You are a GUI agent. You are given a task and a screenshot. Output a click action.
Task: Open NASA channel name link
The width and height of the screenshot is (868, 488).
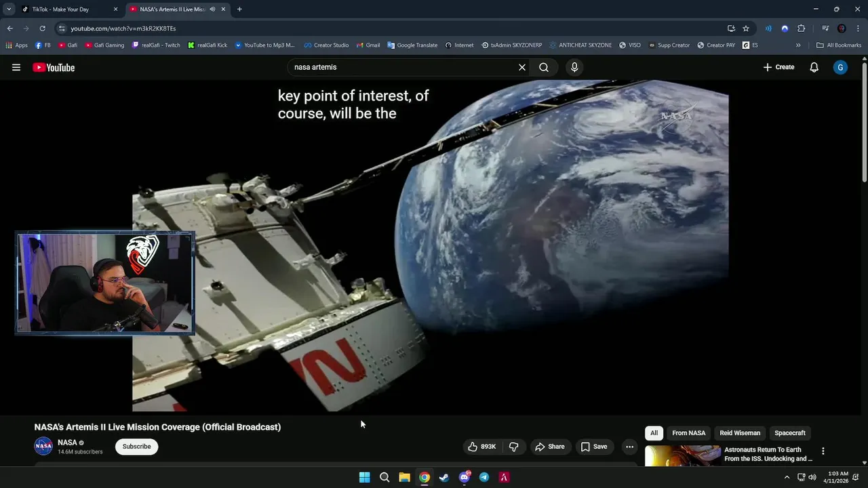pyautogui.click(x=67, y=443)
